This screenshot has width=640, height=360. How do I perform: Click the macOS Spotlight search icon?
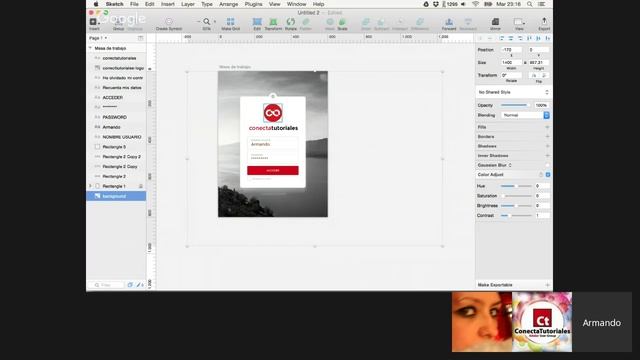tap(529, 4)
